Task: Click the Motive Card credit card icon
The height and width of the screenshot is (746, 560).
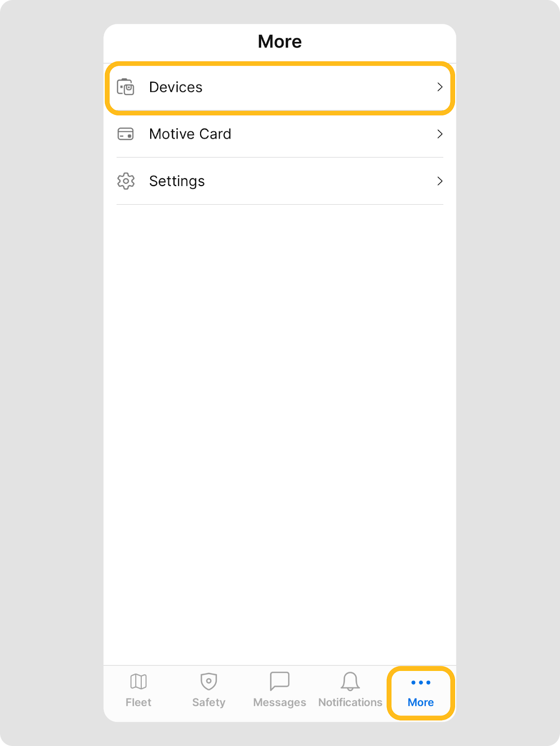Action: pos(125,134)
